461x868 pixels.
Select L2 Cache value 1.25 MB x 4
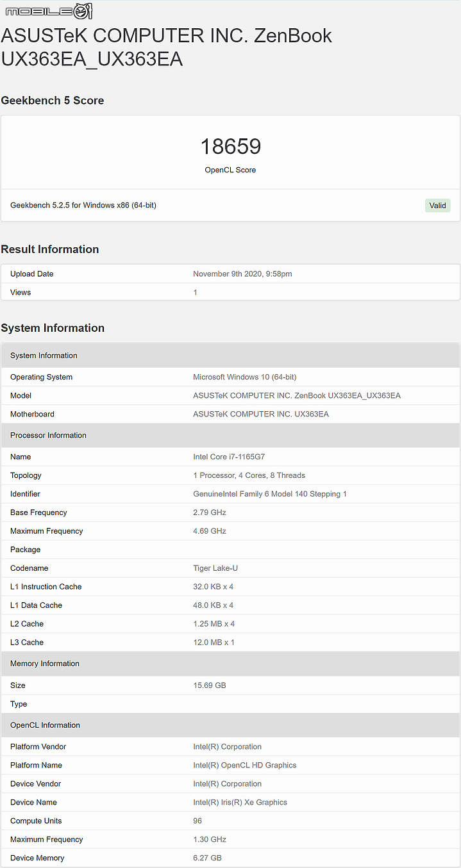214,625
